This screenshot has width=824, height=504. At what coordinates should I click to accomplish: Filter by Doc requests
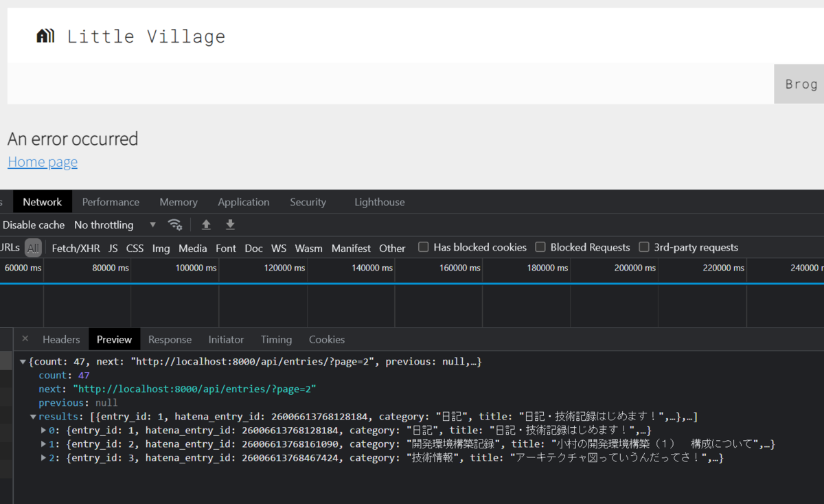(254, 248)
